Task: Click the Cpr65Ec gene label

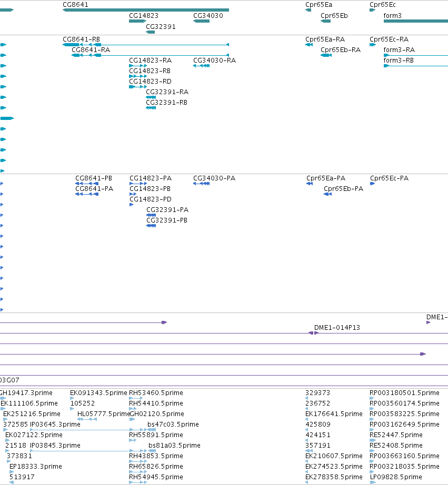Action: 382,5
